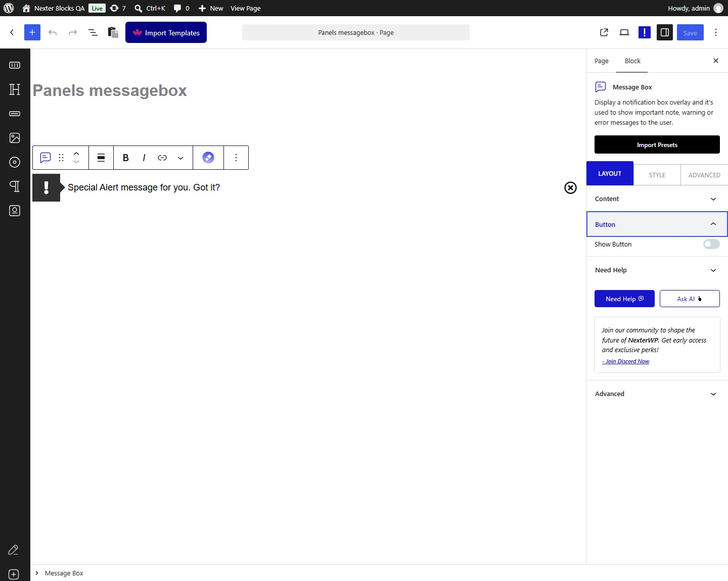
Task: Click the round purple AI icon in block toolbar
Action: tap(208, 158)
